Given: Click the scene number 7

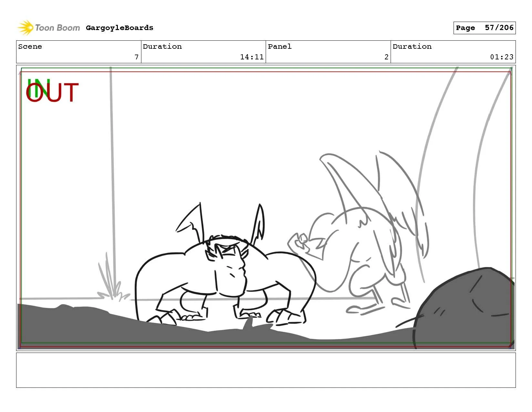Looking at the screenshot, I should point(137,57).
